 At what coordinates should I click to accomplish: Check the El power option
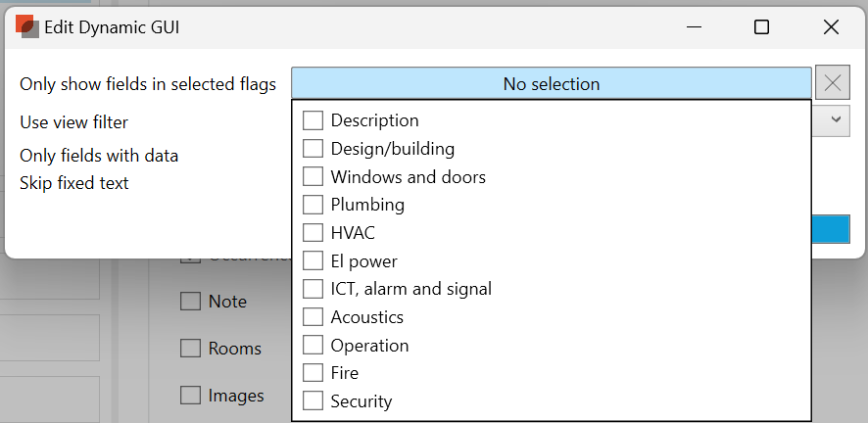click(x=313, y=261)
